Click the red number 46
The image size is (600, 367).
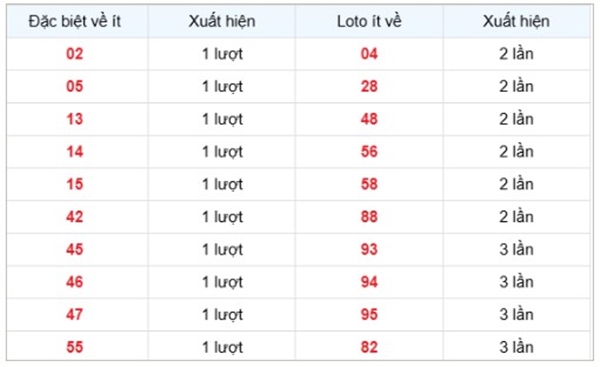[75, 282]
